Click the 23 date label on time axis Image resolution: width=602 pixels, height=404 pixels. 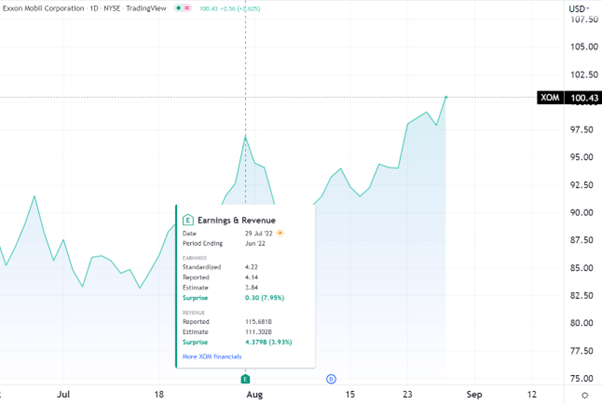pyautogui.click(x=407, y=394)
